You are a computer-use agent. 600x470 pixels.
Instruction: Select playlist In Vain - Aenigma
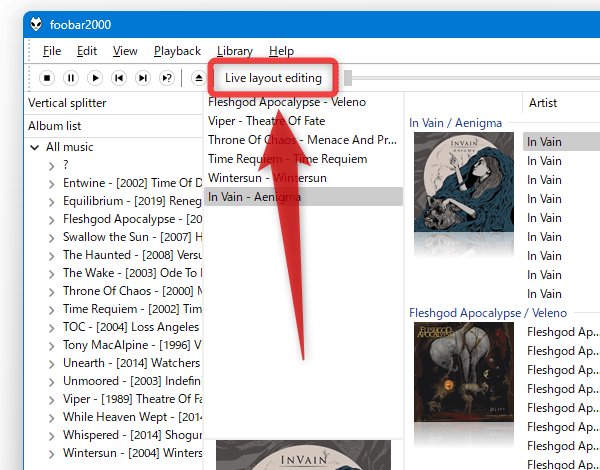point(303,197)
